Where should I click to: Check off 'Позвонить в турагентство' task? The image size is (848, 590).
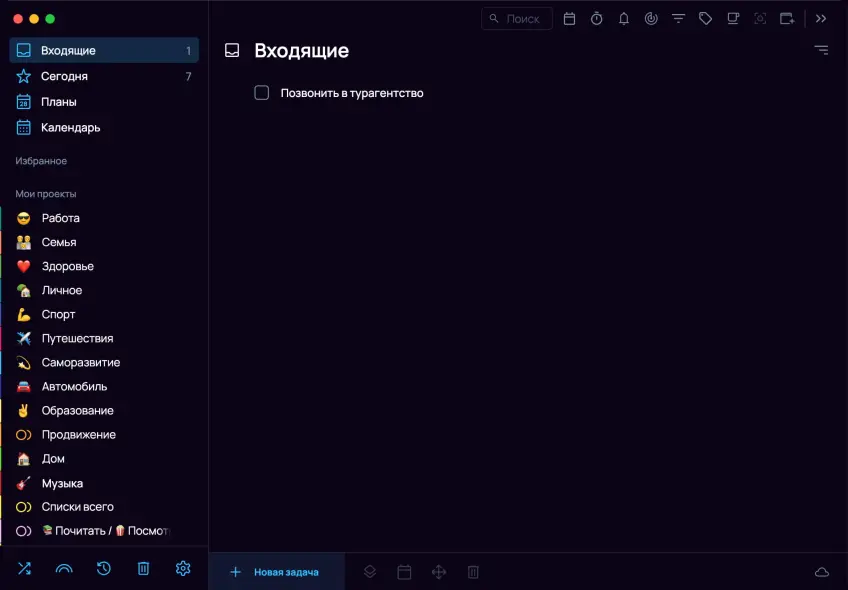coord(262,93)
